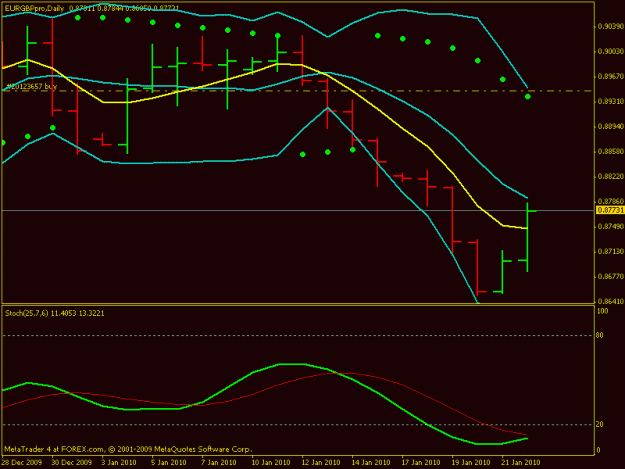The width and height of the screenshot is (625, 469).
Task: Click the "21 Jan 2010" date label
Action: (x=520, y=462)
